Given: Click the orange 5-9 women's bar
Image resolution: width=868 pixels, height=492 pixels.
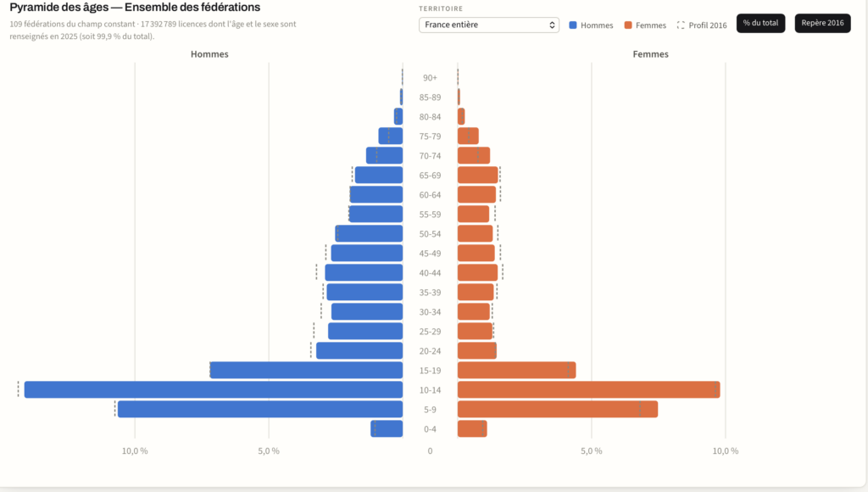Looking at the screenshot, I should tap(558, 409).
